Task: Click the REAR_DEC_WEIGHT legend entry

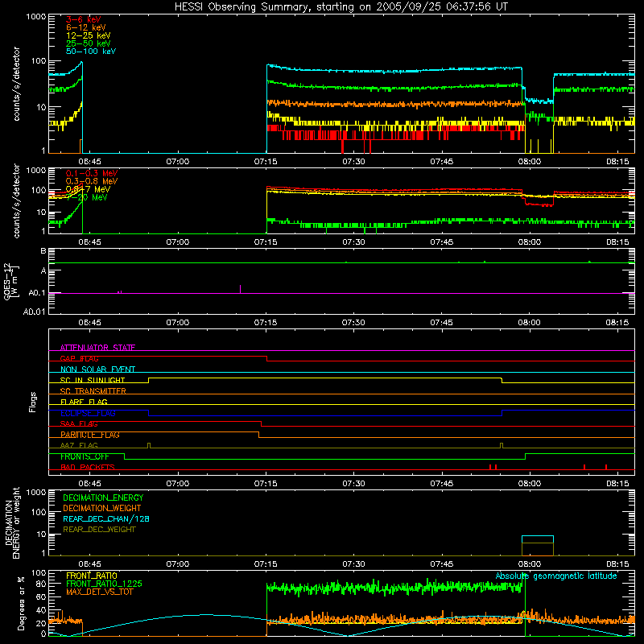Action: tap(99, 530)
